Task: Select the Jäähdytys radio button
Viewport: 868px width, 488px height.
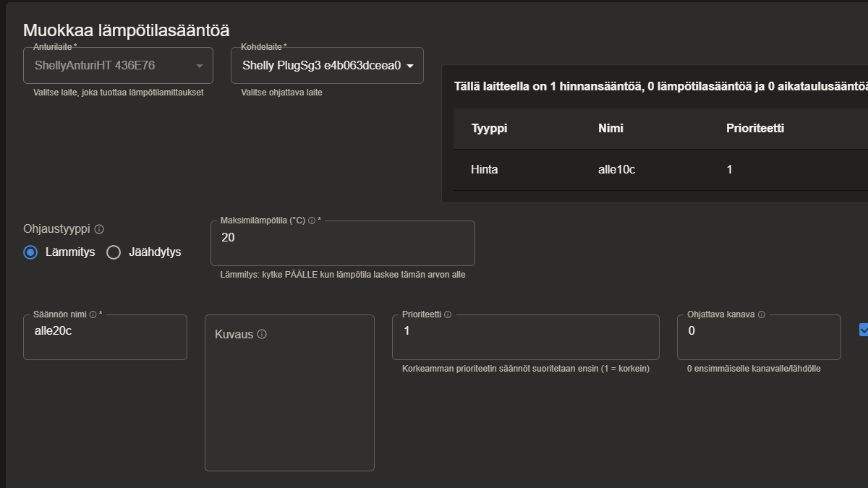Action: [x=114, y=252]
